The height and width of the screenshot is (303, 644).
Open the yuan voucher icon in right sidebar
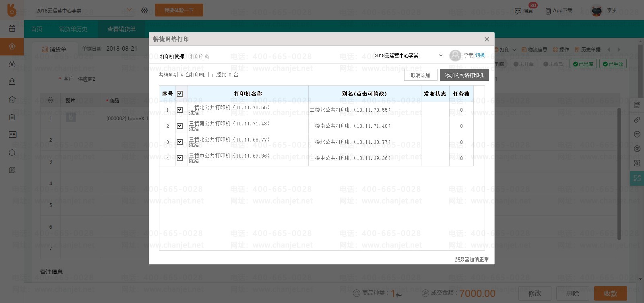(x=637, y=163)
